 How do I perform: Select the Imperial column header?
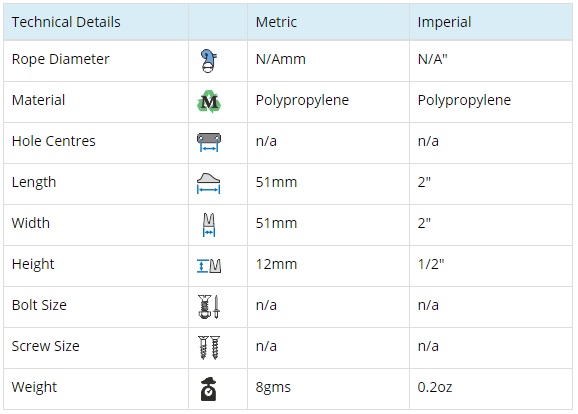click(x=444, y=22)
